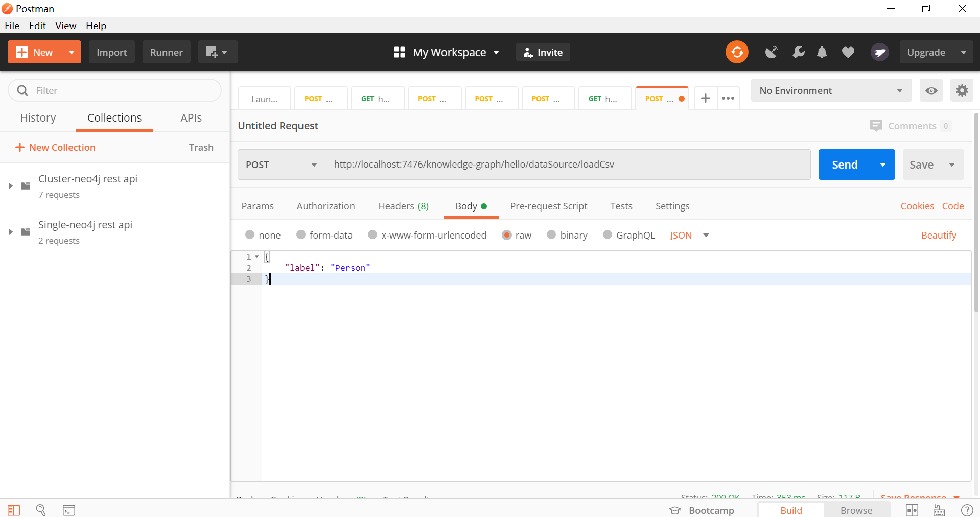Open the POST method dropdown

point(282,165)
